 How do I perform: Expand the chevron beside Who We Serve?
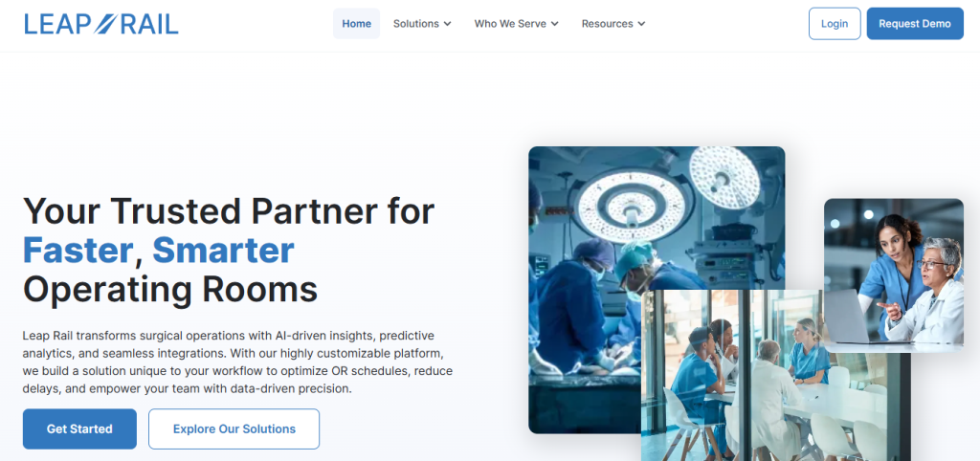(x=555, y=24)
